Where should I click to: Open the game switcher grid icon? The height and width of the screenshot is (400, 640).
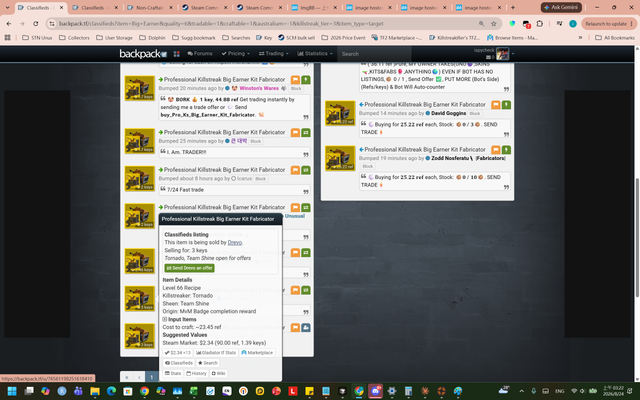[x=176, y=53]
